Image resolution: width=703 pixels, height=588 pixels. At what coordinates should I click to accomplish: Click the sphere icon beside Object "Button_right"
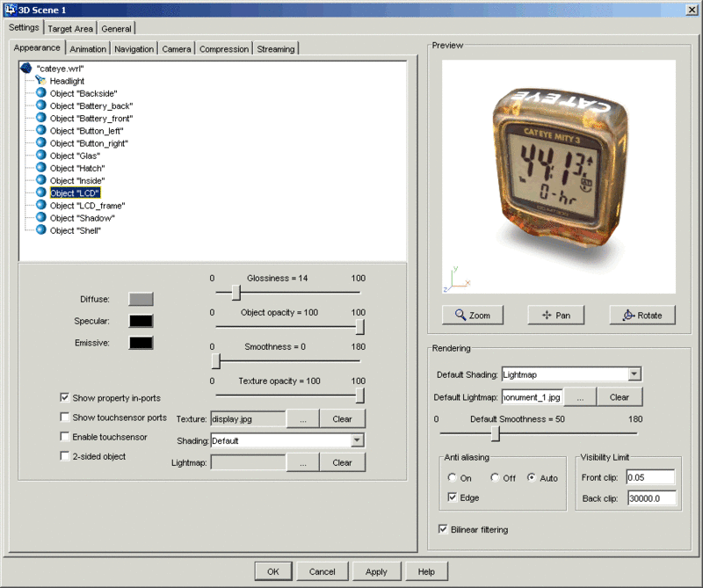[x=40, y=142]
